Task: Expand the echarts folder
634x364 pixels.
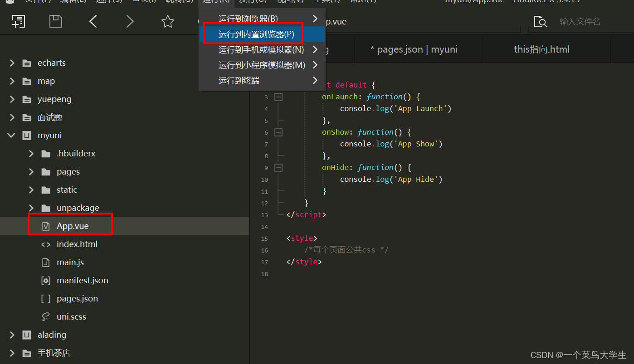Action: [x=12, y=63]
